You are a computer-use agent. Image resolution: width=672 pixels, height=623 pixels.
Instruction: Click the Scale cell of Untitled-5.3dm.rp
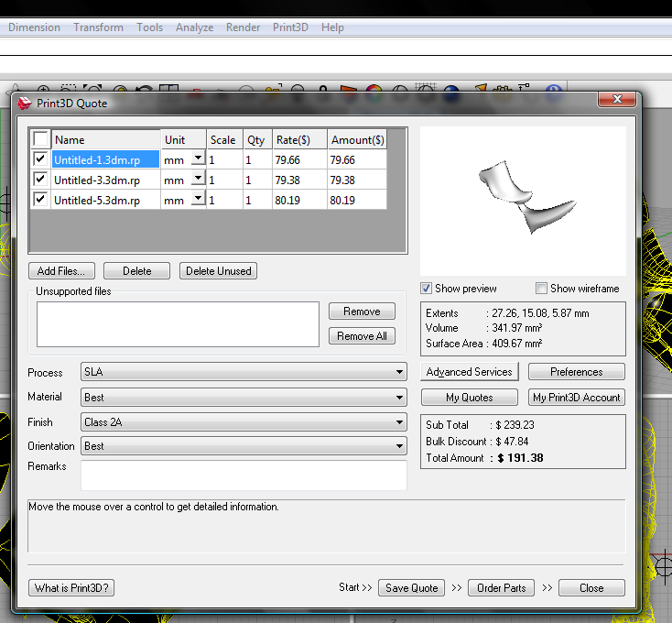tap(224, 201)
